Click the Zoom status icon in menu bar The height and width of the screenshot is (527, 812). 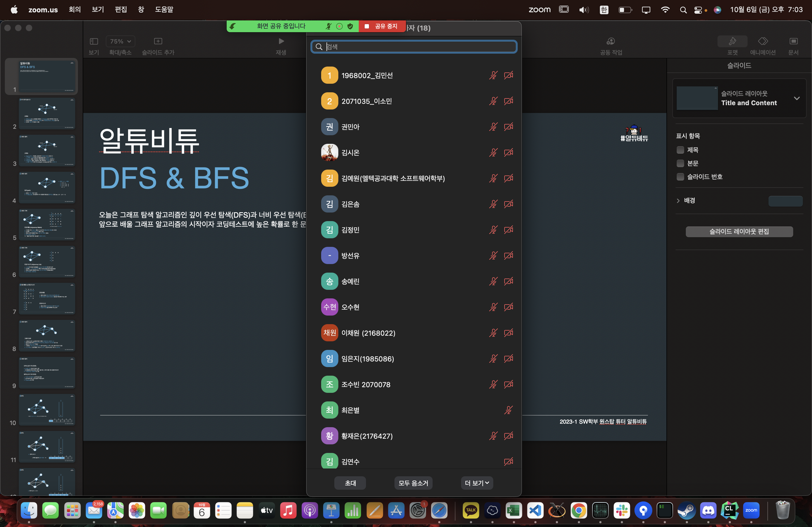[539, 10]
